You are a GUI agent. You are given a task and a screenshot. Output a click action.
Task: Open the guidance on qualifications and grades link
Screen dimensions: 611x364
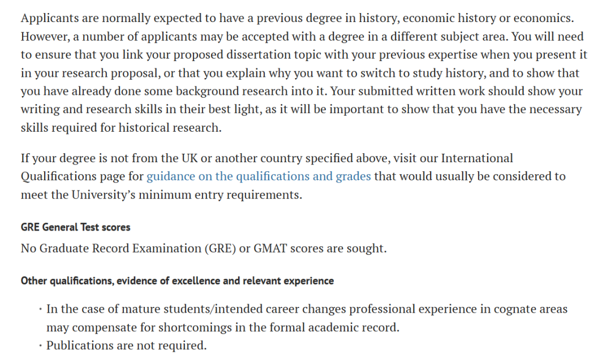[259, 176]
